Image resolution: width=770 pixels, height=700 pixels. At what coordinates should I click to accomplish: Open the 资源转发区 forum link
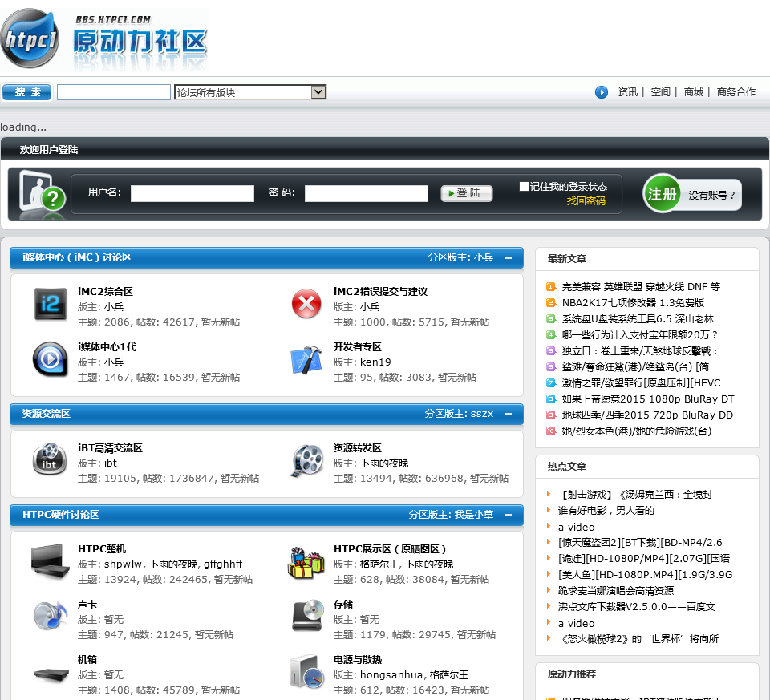358,447
